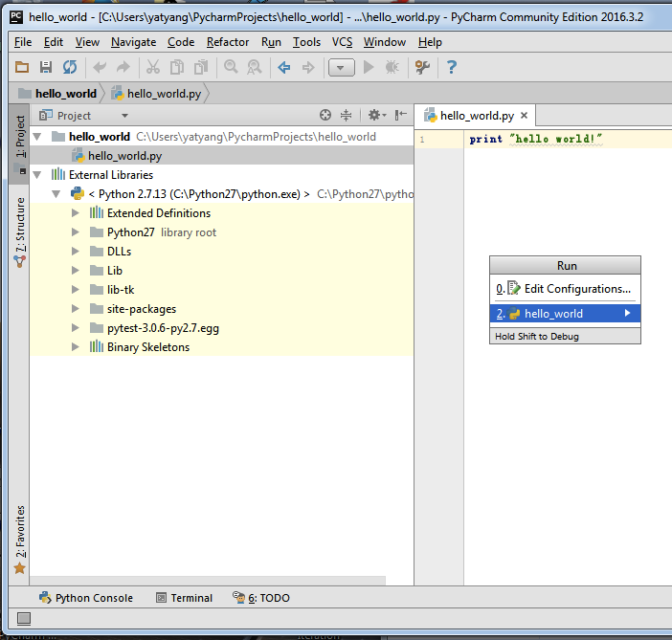Open the Project panel gear settings menu
The height and width of the screenshot is (640, 672).
377,115
